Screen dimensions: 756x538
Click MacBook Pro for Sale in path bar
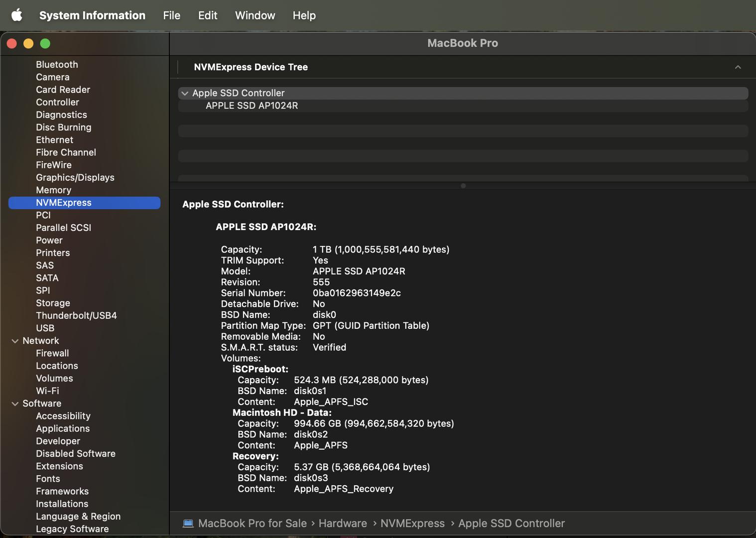click(252, 524)
